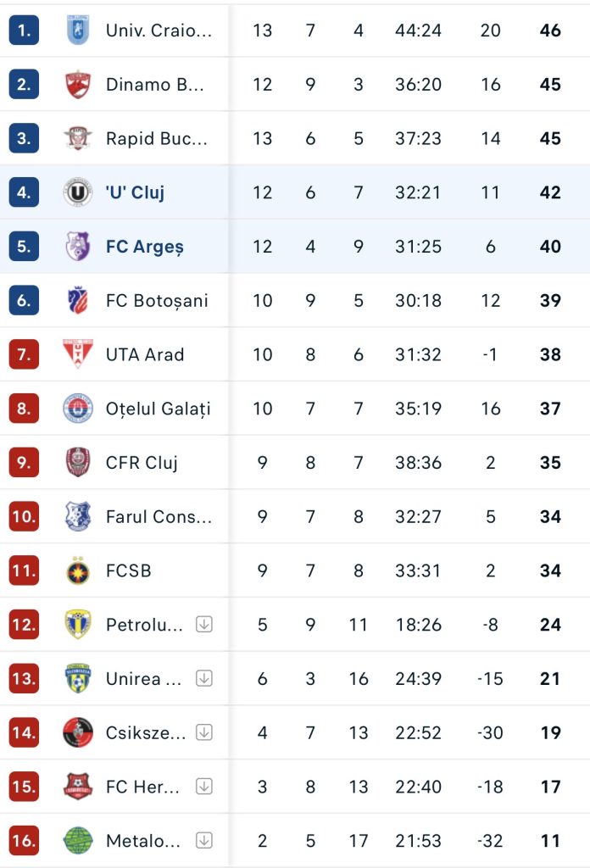The image size is (590, 868).
Task: Click the down-arrow icon beside FC Hermannstadt
Action: (x=204, y=786)
